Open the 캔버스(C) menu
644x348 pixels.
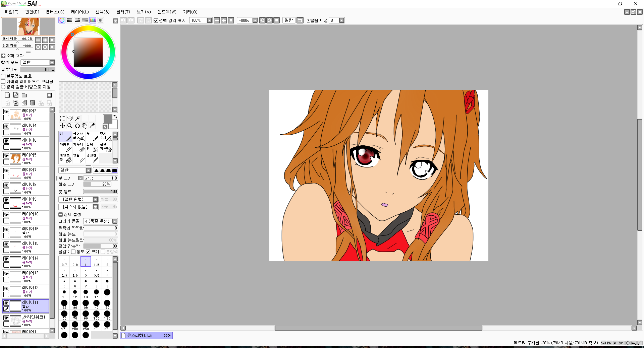pos(55,12)
